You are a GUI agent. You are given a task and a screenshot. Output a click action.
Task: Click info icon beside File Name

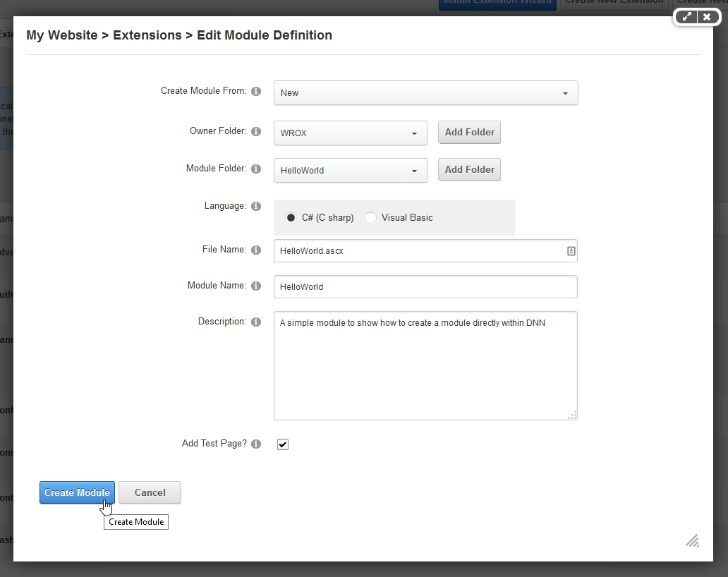coord(256,250)
